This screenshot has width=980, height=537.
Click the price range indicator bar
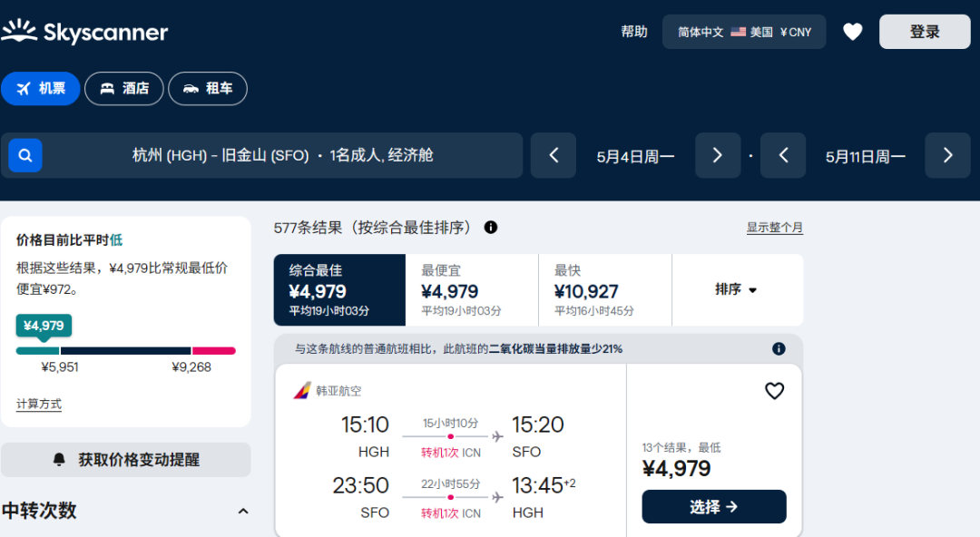click(x=125, y=351)
